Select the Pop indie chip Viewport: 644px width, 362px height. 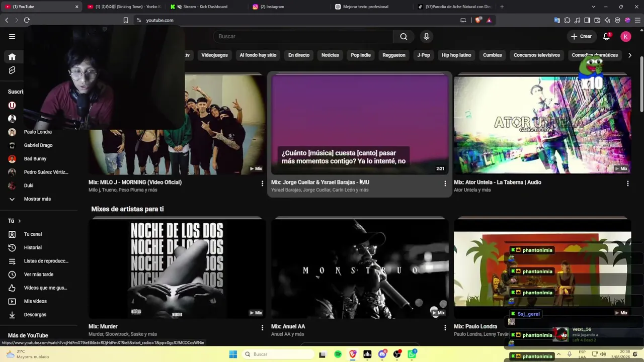[x=361, y=55]
